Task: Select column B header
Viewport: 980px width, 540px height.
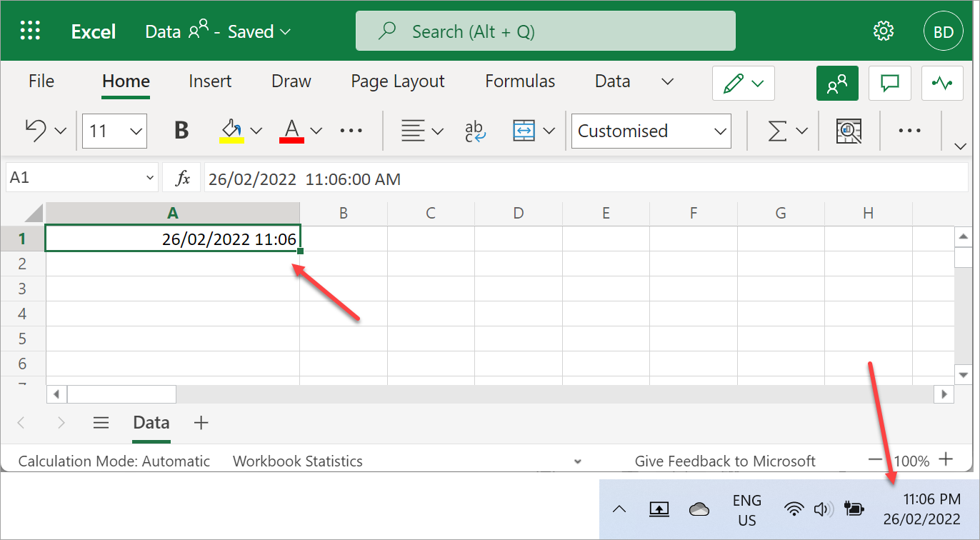Action: point(343,213)
